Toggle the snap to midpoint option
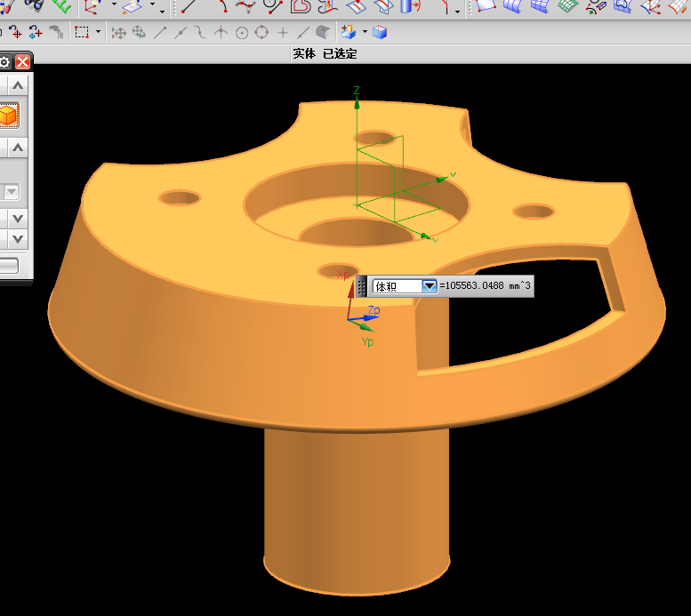The image size is (691, 616). (x=181, y=33)
